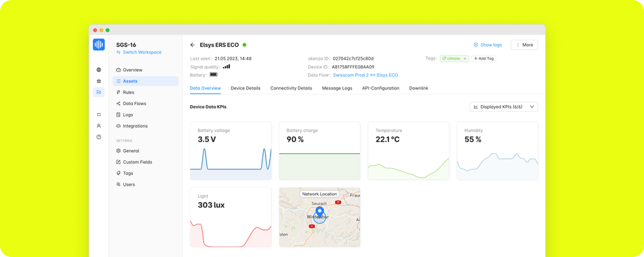Click the akenza waveform logo icon
The width and height of the screenshot is (644, 257).
pos(98,45)
